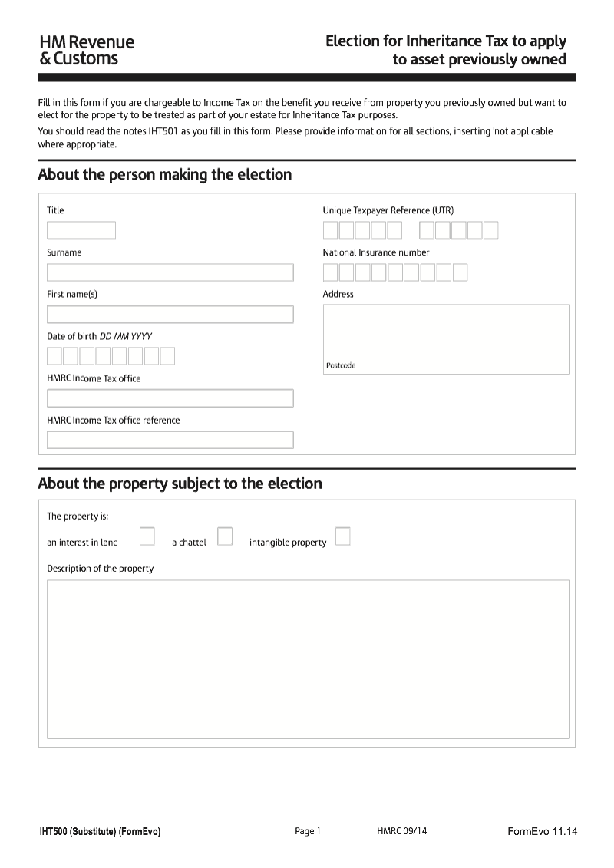Click the last National Insurance number box
The height and width of the screenshot is (868, 614).
pyautogui.click(x=459, y=272)
